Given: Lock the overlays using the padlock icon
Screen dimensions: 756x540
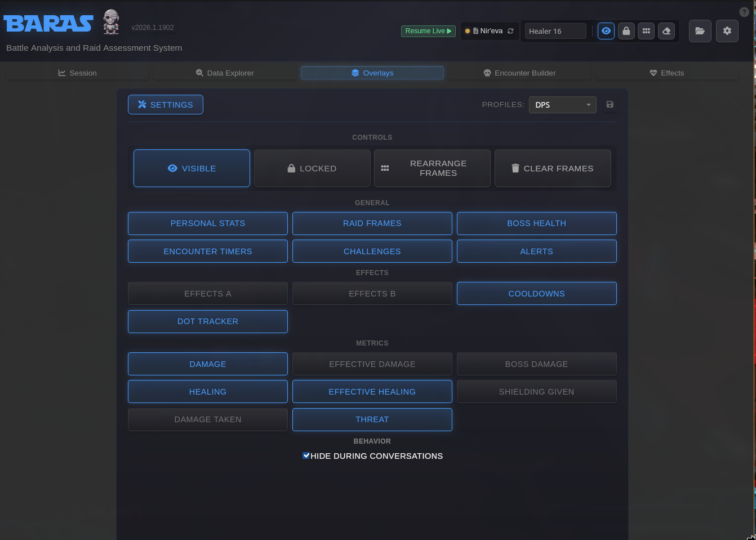Looking at the screenshot, I should [626, 31].
